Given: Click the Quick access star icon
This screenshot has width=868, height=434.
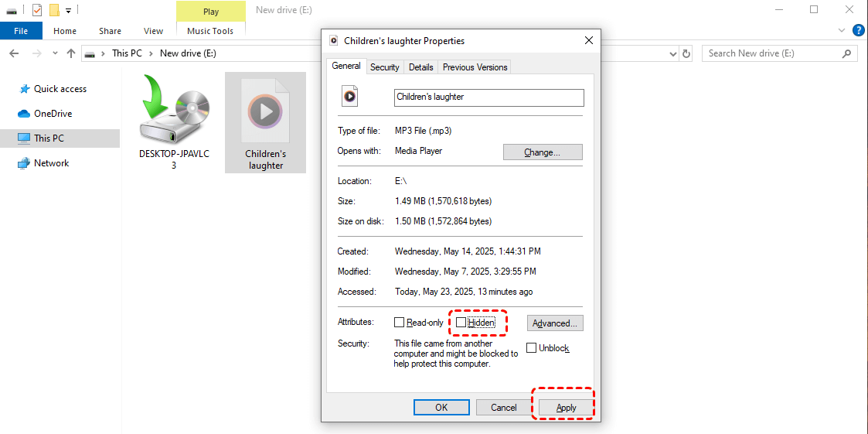Looking at the screenshot, I should [x=25, y=89].
